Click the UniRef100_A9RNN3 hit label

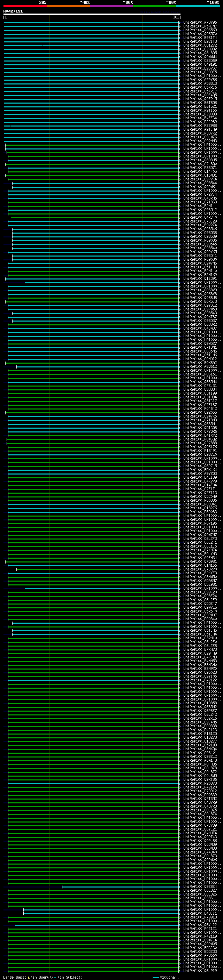pos(200,141)
